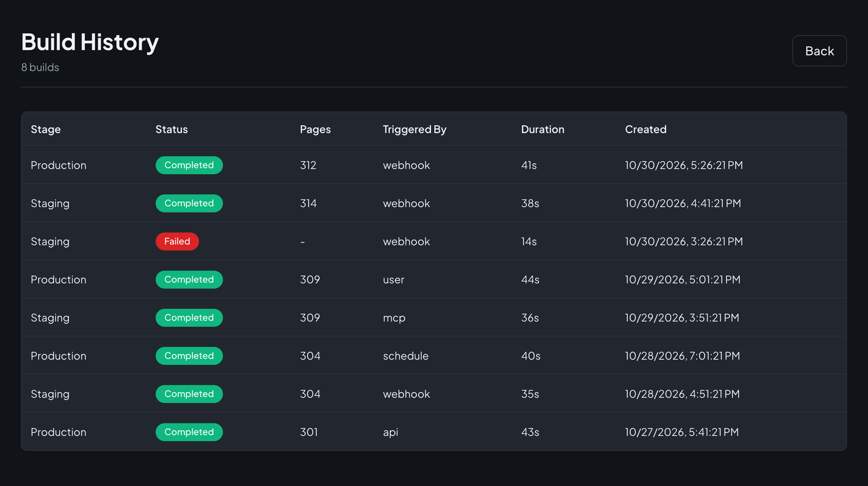Click Completed badge in the 38s build row
This screenshot has width=868, height=486.
click(x=189, y=203)
